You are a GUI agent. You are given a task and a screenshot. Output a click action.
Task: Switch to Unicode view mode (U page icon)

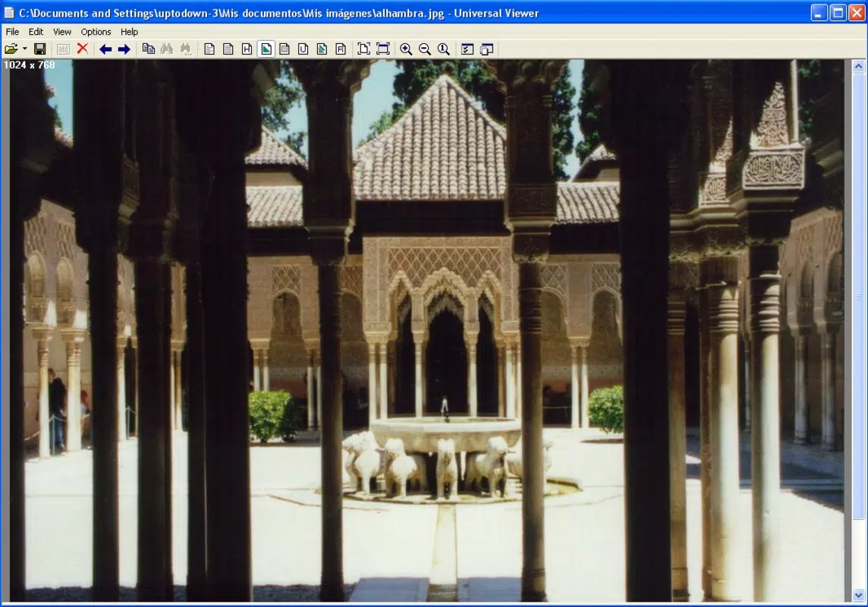303,49
